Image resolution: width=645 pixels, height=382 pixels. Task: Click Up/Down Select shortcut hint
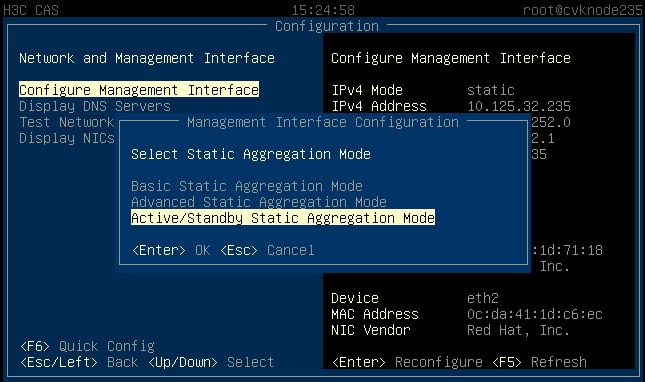(211, 362)
